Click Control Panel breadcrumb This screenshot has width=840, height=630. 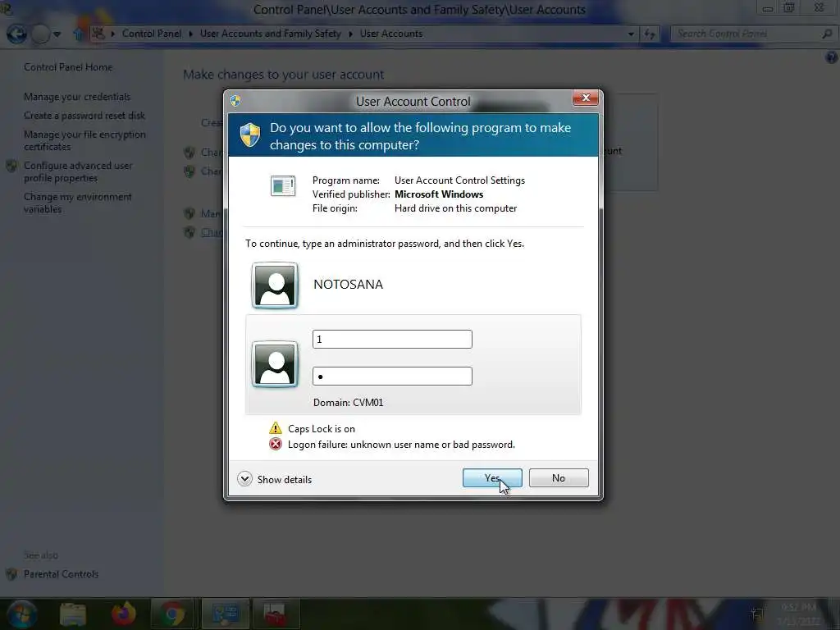[152, 34]
